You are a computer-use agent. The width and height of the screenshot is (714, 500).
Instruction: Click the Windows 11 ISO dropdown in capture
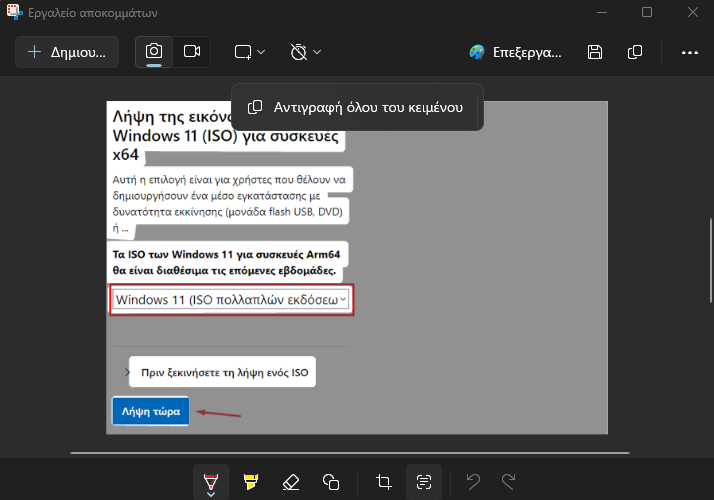pos(231,300)
